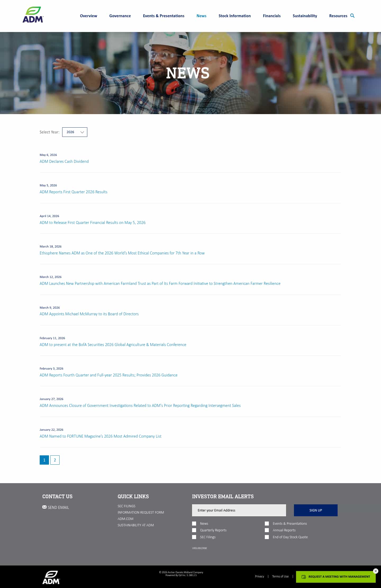Open the American Farmland Trust partnership article

coord(160,284)
